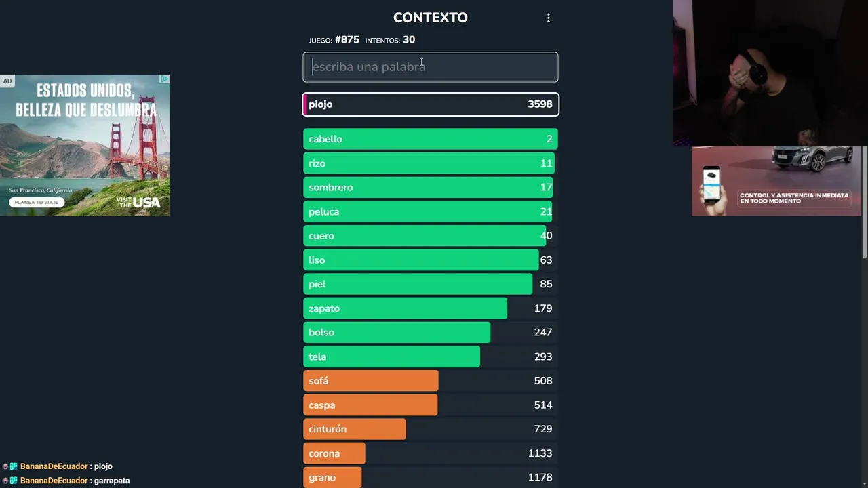Click the AdChoices icon on the USA ad

point(164,79)
